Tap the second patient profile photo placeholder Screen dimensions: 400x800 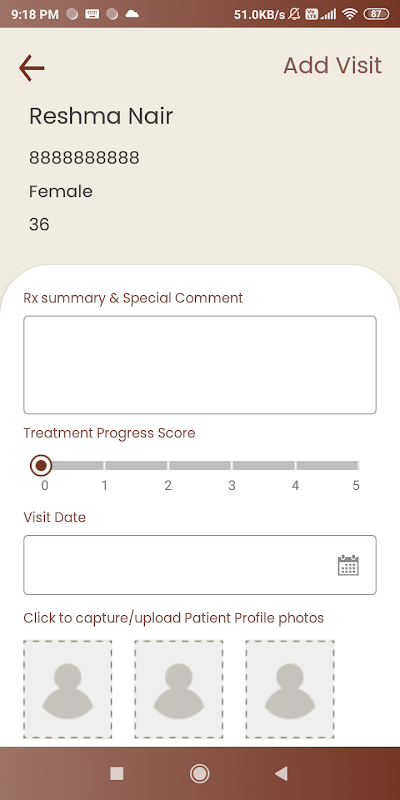pyautogui.click(x=179, y=689)
